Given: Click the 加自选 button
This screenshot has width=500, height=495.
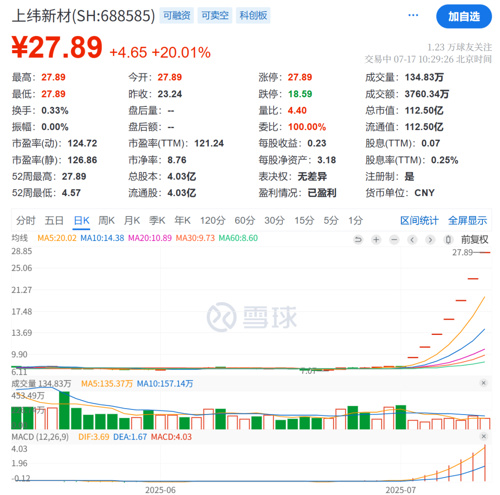Looking at the screenshot, I should coord(464,16).
